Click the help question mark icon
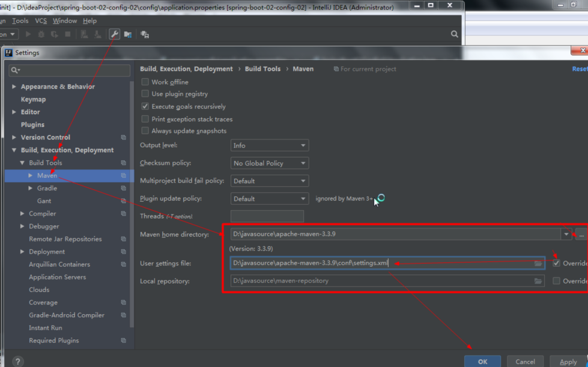588x367 pixels. 18,361
